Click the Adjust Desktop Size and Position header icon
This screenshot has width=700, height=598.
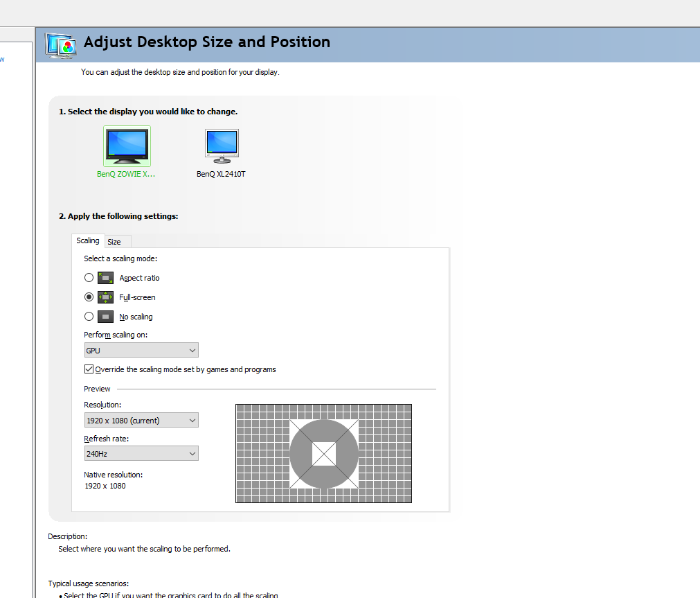click(60, 44)
